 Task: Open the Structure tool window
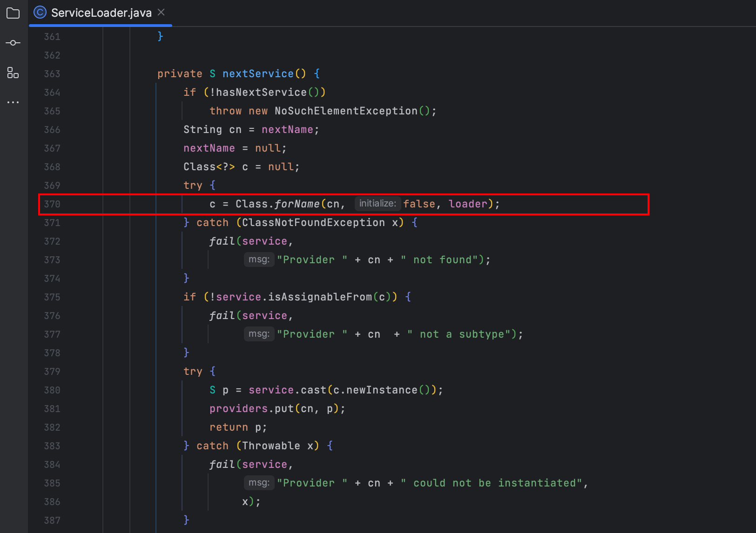pos(13,73)
